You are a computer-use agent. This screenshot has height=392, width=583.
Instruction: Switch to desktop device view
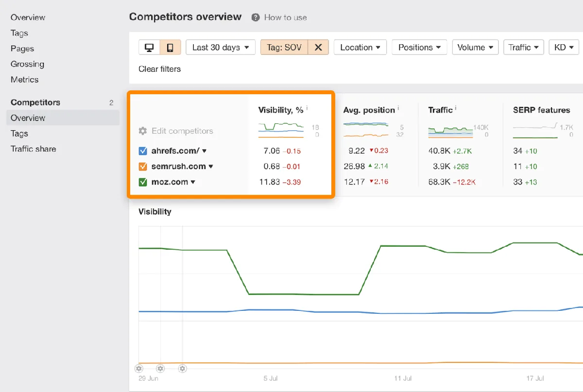[x=149, y=47]
